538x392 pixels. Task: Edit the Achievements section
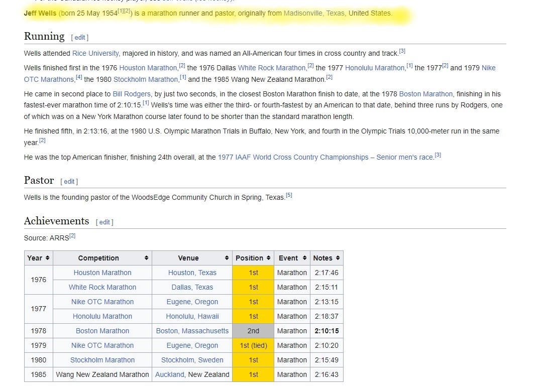coord(104,222)
